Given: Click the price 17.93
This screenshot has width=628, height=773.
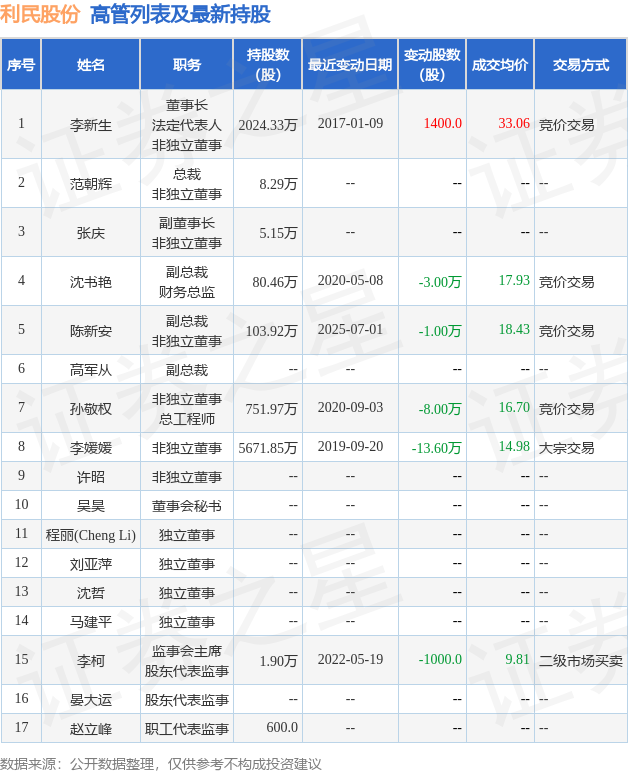Looking at the screenshot, I should tap(514, 281).
